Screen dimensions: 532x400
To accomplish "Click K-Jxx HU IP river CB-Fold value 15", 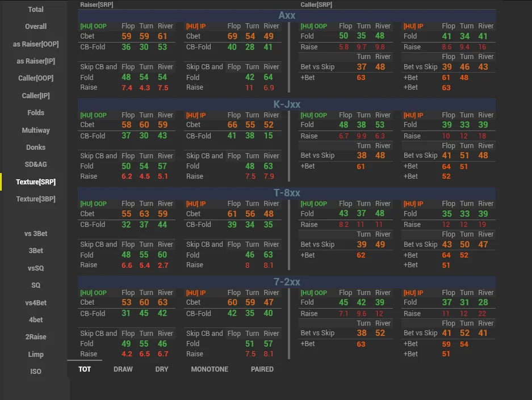I will [268, 136].
